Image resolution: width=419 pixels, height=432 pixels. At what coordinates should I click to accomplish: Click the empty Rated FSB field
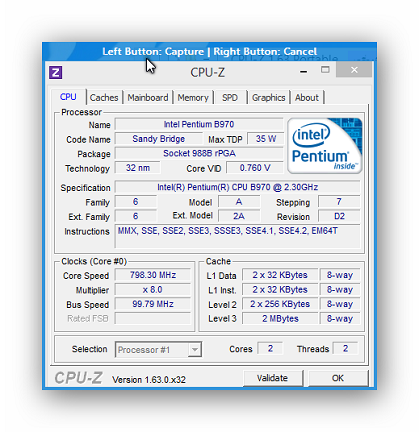153,318
